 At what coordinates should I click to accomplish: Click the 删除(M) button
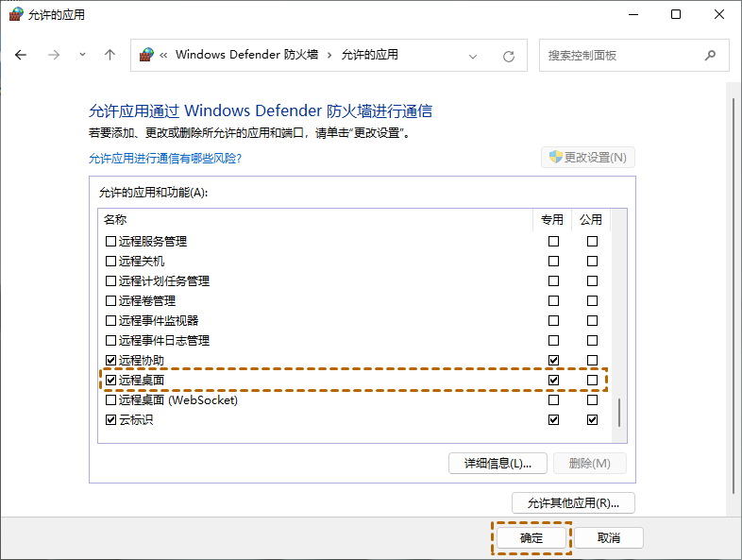click(590, 464)
